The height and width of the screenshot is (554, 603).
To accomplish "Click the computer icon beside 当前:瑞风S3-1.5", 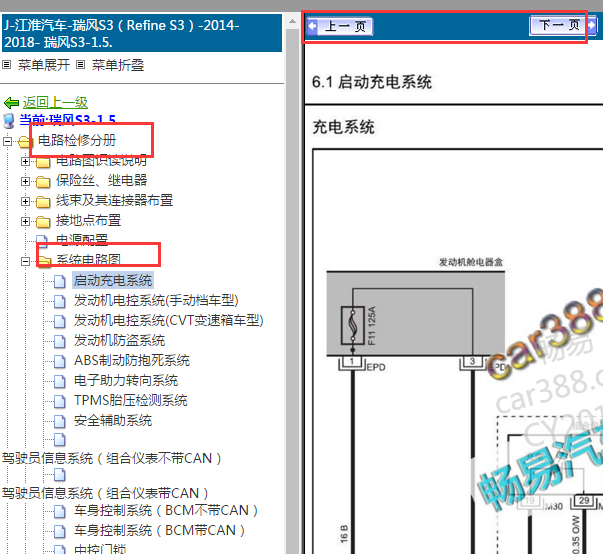I will coord(9,121).
